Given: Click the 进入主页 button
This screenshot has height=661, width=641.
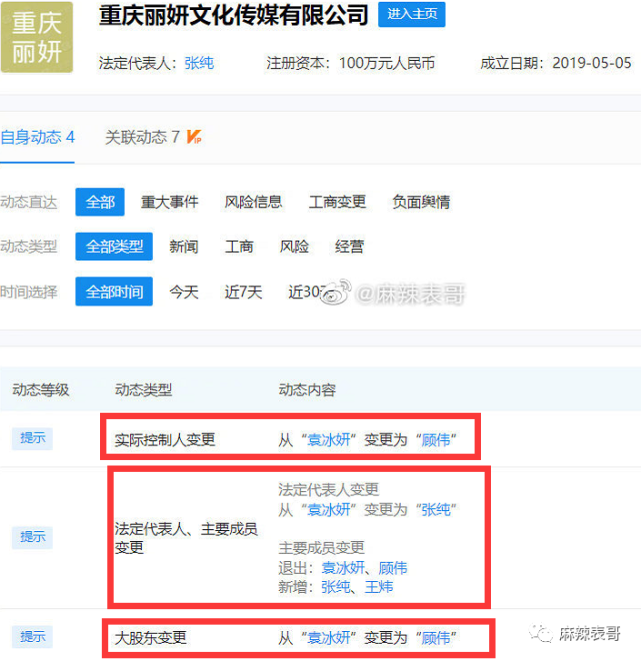Looking at the screenshot, I should coord(411,14).
